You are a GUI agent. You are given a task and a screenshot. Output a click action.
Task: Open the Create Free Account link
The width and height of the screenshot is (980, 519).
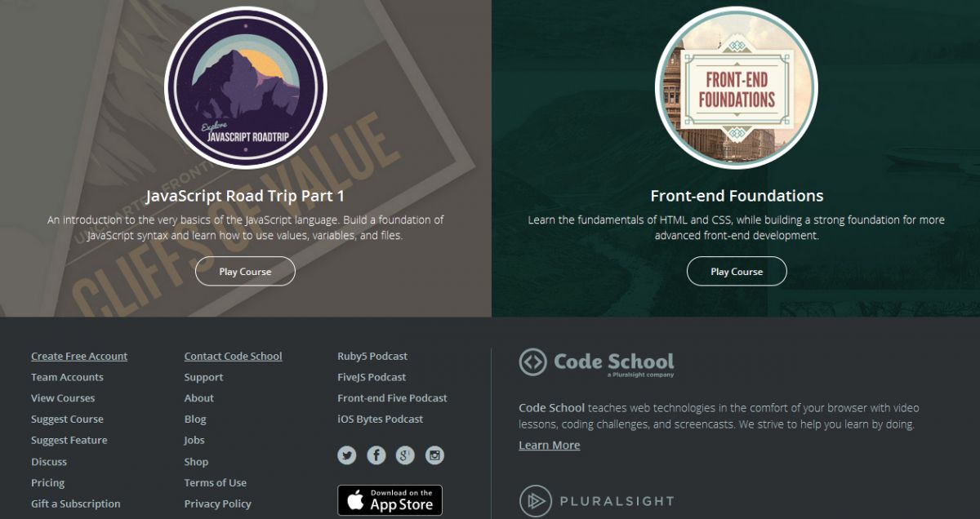click(x=79, y=356)
